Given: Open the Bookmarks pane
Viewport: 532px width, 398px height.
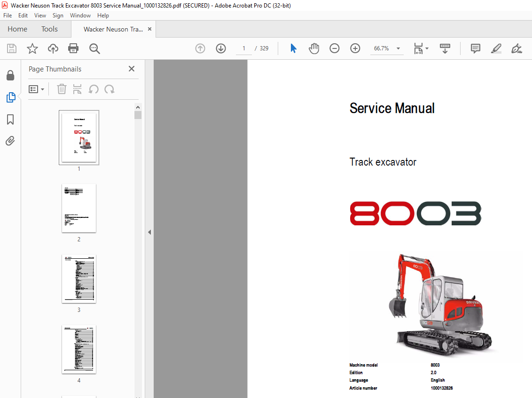Looking at the screenshot, I should (x=10, y=119).
